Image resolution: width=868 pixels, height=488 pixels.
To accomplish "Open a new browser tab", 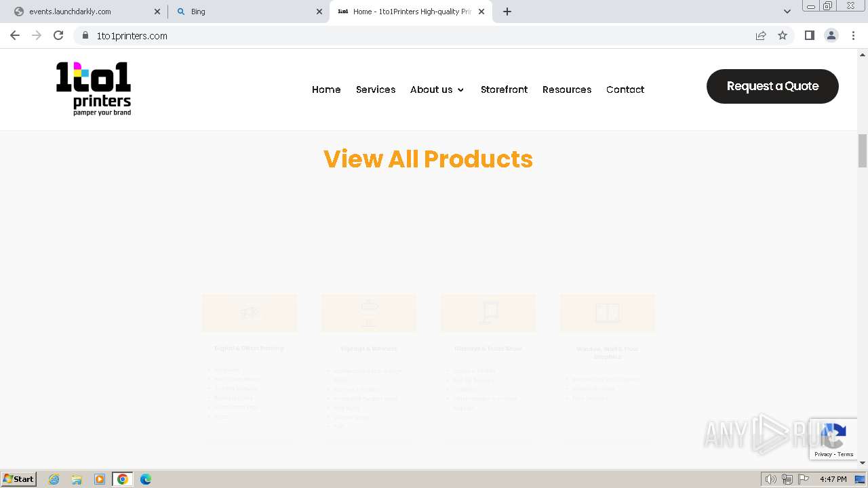I will [507, 12].
